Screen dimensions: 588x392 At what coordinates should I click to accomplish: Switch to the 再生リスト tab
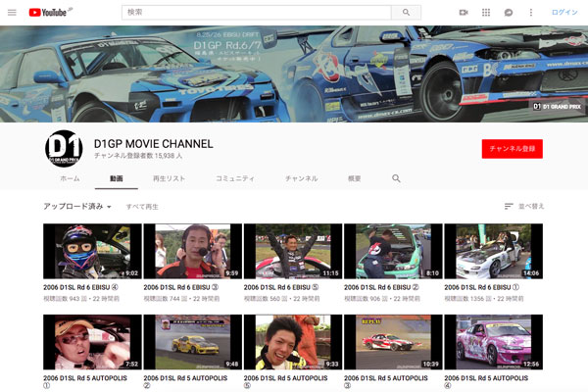coord(169,178)
